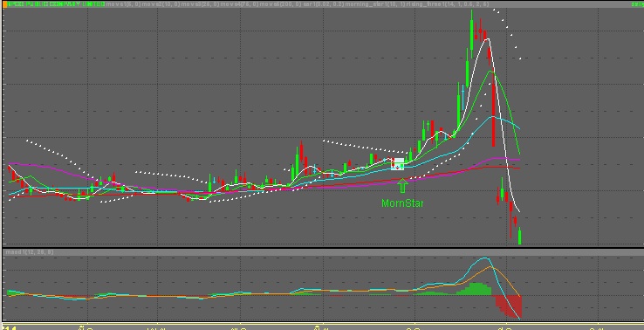This screenshot has height=330, width=644.
Task: Click the MornStar pattern text label
Action: point(402,203)
